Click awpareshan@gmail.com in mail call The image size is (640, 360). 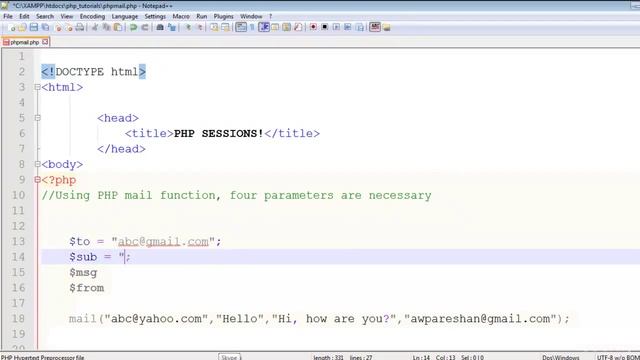[x=480, y=319]
